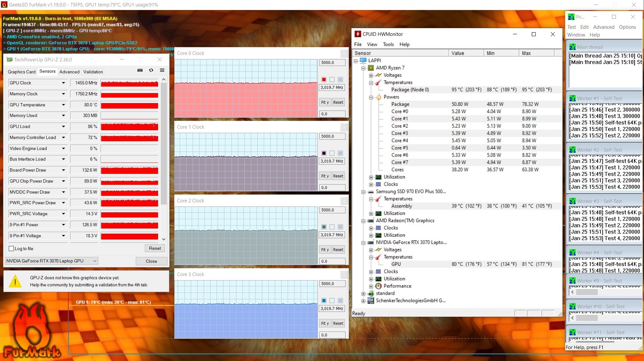Image resolution: width=644 pixels, height=361 pixels.
Task: Click the Prime95 application title icon
Action: click(571, 17)
